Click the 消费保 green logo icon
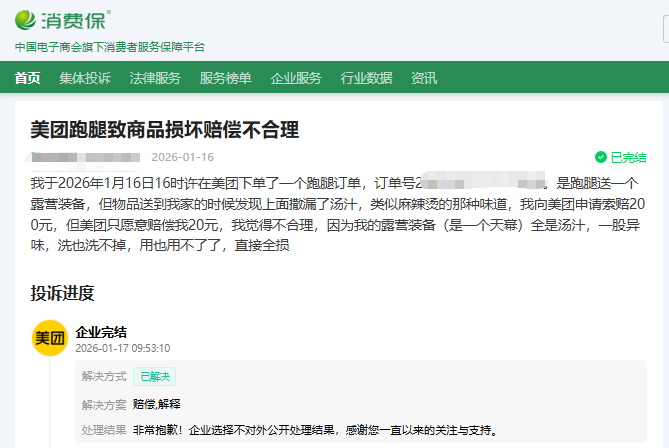 pos(27,21)
